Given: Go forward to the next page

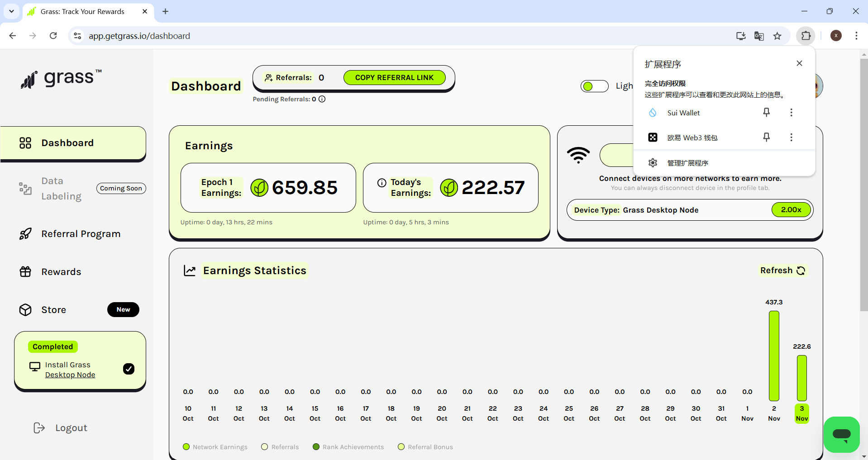Looking at the screenshot, I should [x=33, y=36].
